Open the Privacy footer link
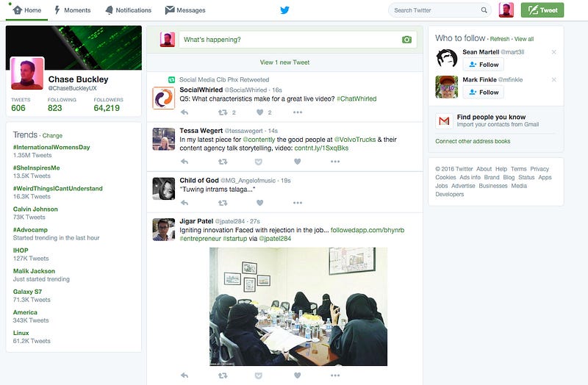 pos(539,169)
